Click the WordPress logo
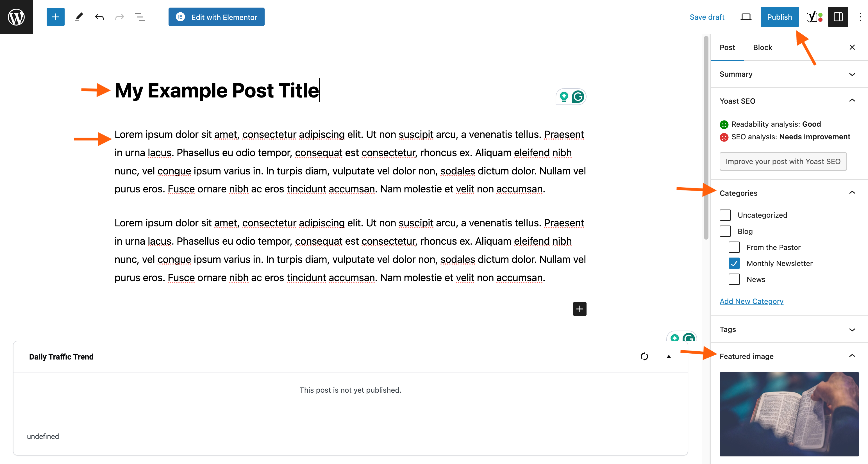This screenshot has width=868, height=464. coord(16,17)
